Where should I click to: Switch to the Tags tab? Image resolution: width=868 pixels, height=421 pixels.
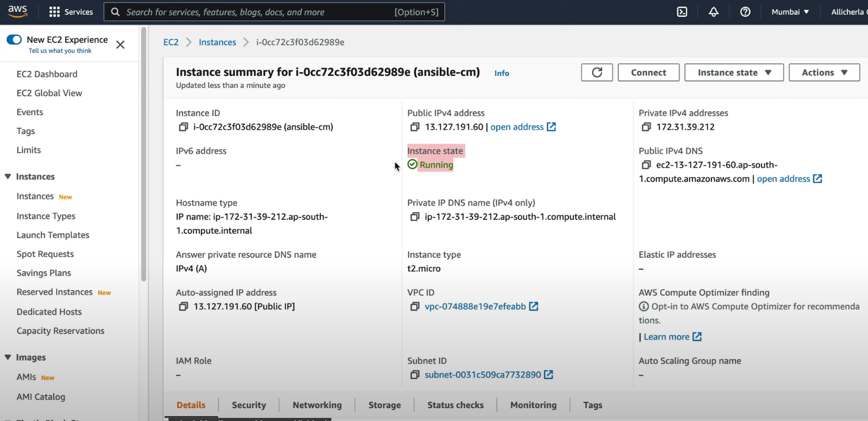click(592, 405)
